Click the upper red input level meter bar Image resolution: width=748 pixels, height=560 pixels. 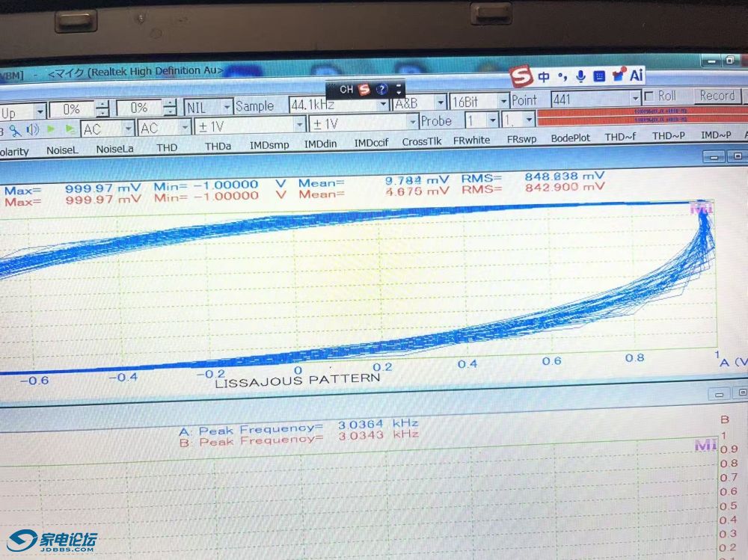click(642, 111)
